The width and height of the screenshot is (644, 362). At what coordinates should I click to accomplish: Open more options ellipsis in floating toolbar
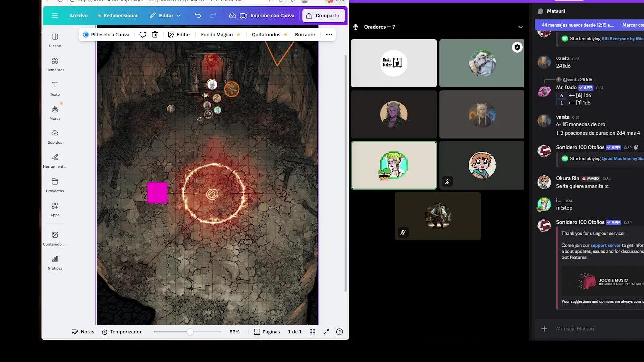point(329,35)
